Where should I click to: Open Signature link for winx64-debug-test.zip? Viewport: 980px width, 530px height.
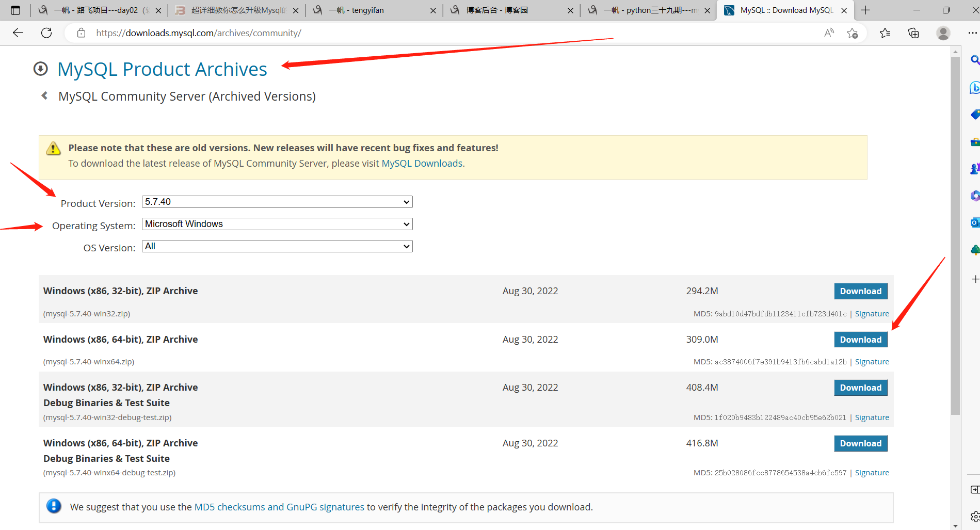pos(872,473)
